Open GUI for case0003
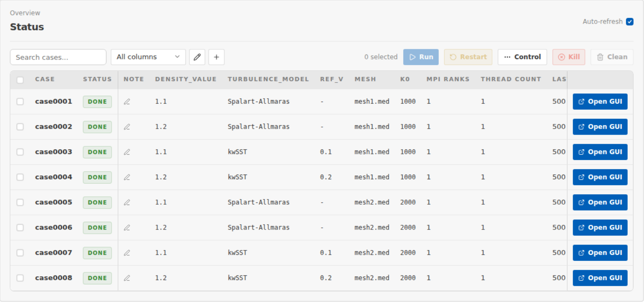The image size is (644, 302). click(600, 152)
